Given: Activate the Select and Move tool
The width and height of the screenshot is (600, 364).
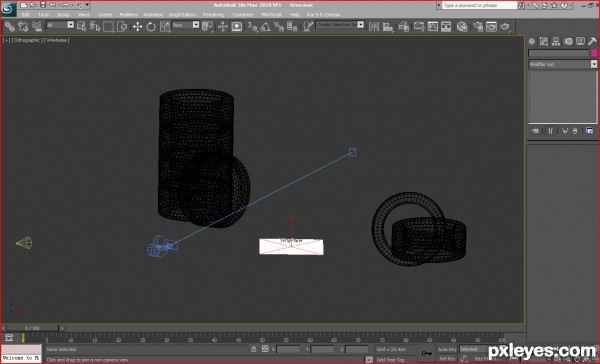Looking at the screenshot, I should pos(137,26).
